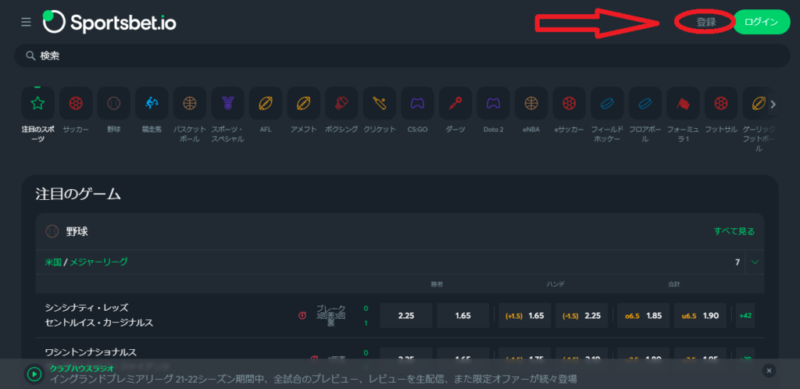This screenshot has width=800, height=389.
Task: Select the eサッカー icon
Action: (569, 103)
